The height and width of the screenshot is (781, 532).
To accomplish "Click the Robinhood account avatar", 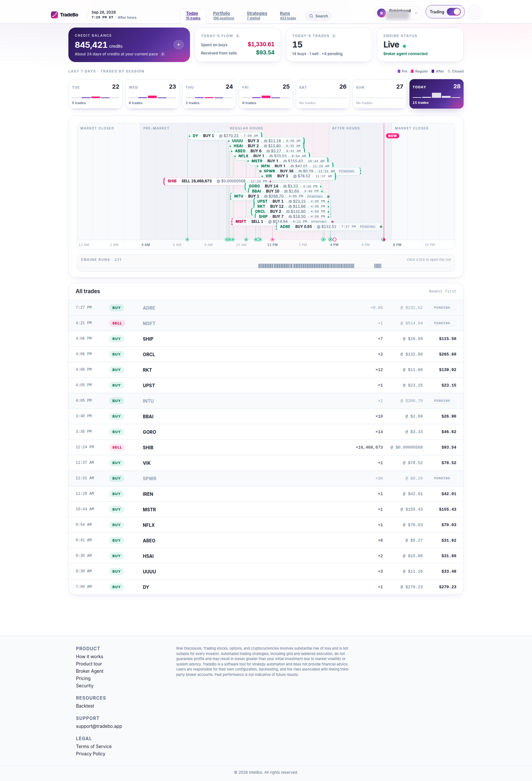I will (381, 13).
